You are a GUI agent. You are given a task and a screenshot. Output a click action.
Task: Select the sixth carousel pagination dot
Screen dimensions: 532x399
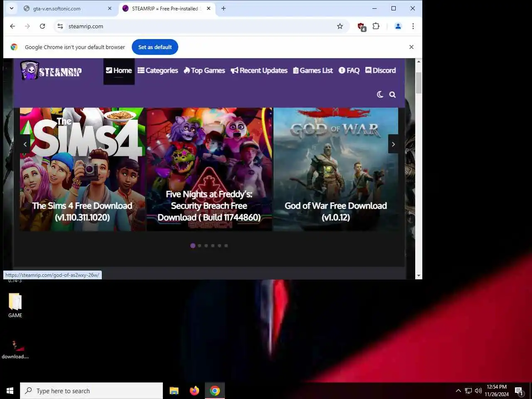point(226,246)
